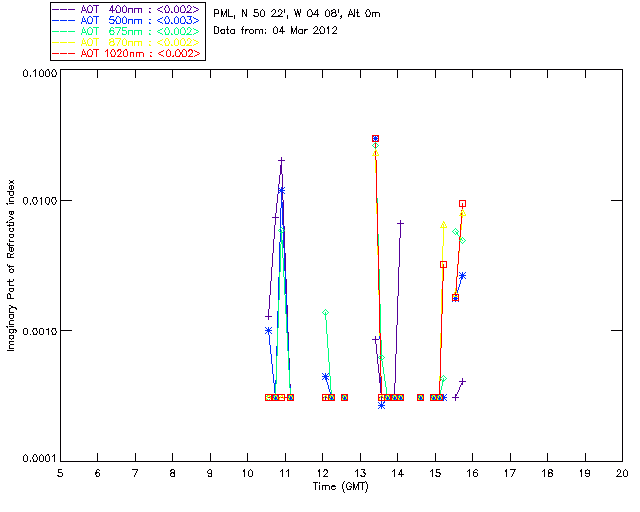Click the red square marker at the highest peak
640x512 pixels.
(x=376, y=139)
